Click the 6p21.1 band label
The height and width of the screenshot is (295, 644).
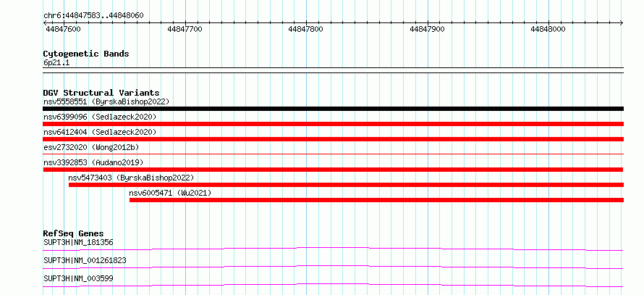56,63
